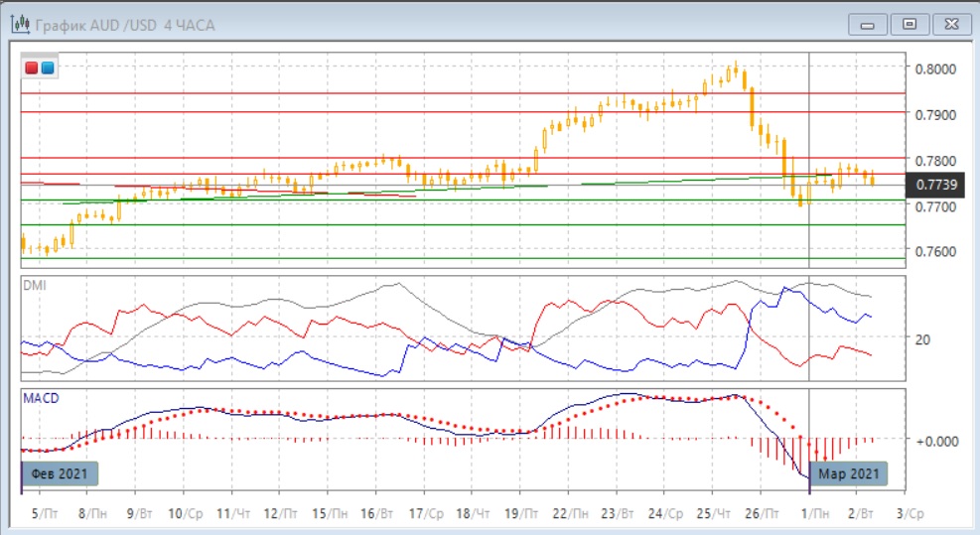Select the DMI indicator label
The height and width of the screenshot is (535, 980).
[x=35, y=286]
